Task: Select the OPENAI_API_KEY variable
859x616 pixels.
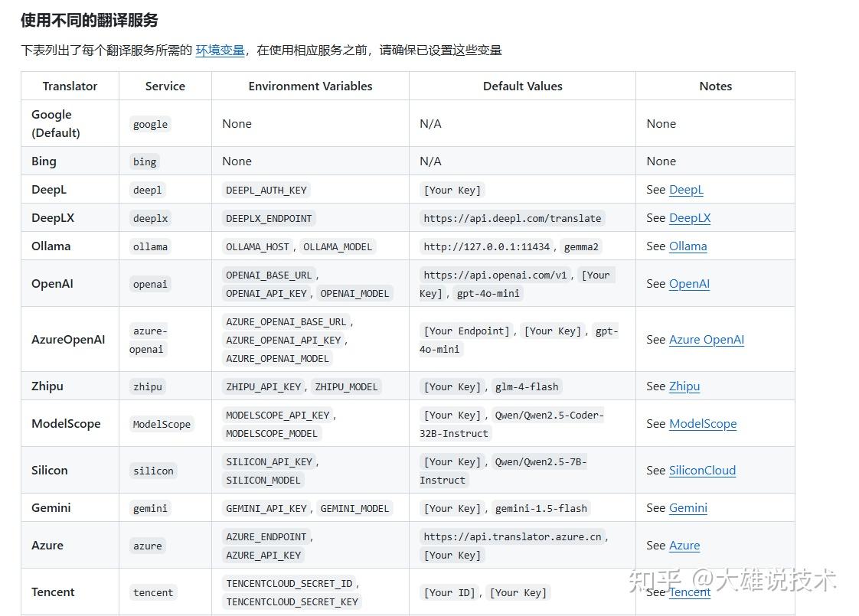Action: pyautogui.click(x=266, y=294)
